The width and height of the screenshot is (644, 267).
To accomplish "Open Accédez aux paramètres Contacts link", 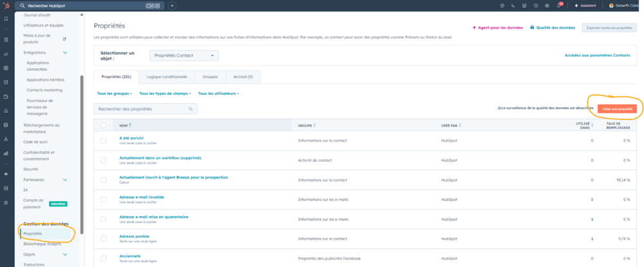I will pos(597,55).
